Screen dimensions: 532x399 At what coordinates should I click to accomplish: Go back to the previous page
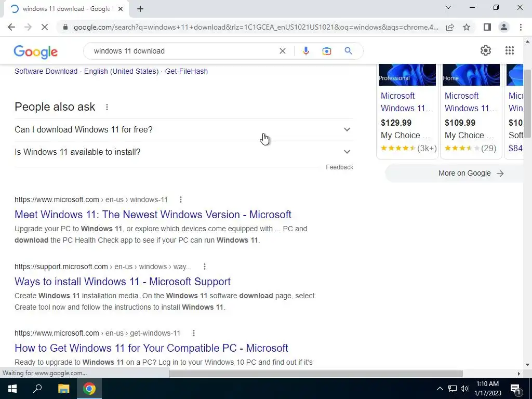pos(11,27)
